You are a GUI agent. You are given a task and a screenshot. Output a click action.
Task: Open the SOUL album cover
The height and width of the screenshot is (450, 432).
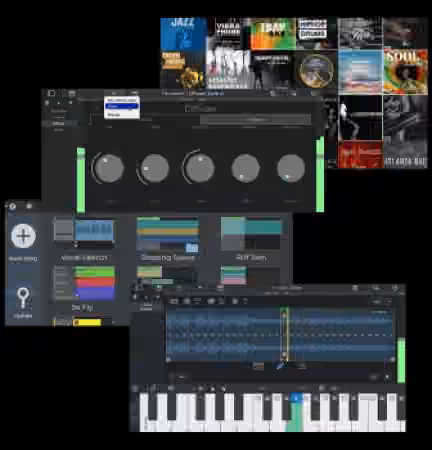[x=406, y=72]
